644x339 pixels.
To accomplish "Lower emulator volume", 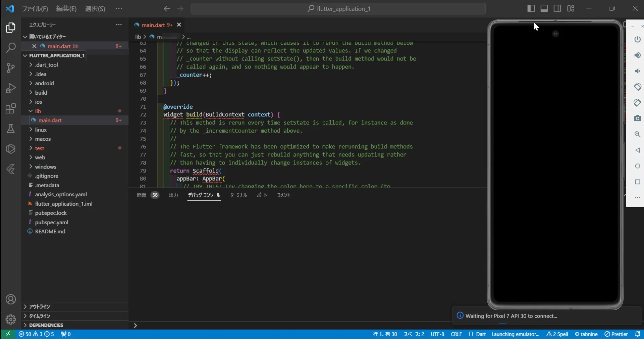I will [638, 71].
